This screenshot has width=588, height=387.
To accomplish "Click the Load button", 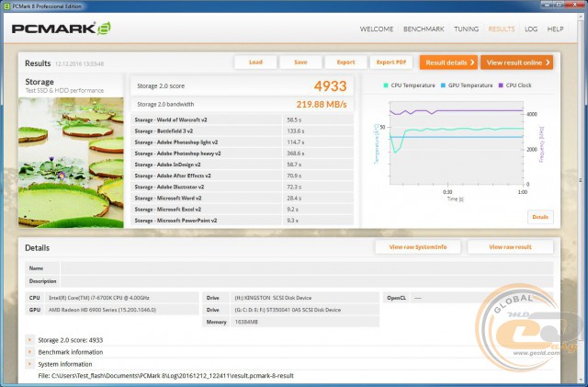I will pyautogui.click(x=255, y=63).
